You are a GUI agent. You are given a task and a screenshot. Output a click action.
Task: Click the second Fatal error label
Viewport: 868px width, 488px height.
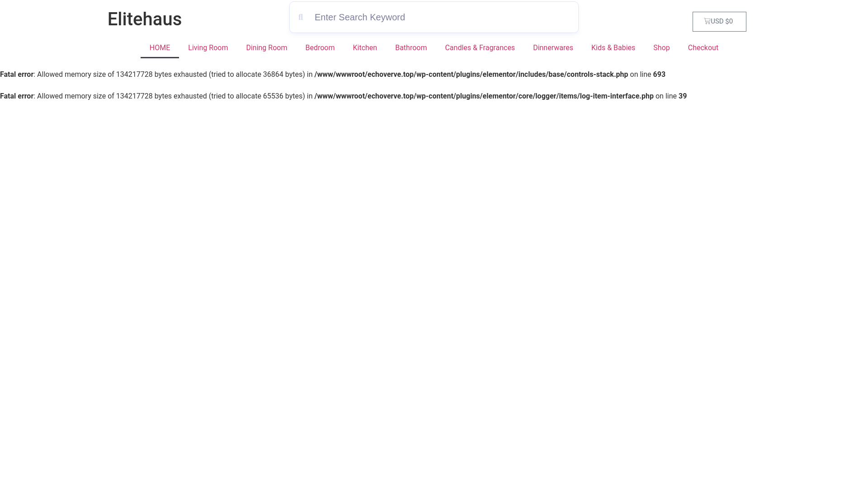pos(17,96)
